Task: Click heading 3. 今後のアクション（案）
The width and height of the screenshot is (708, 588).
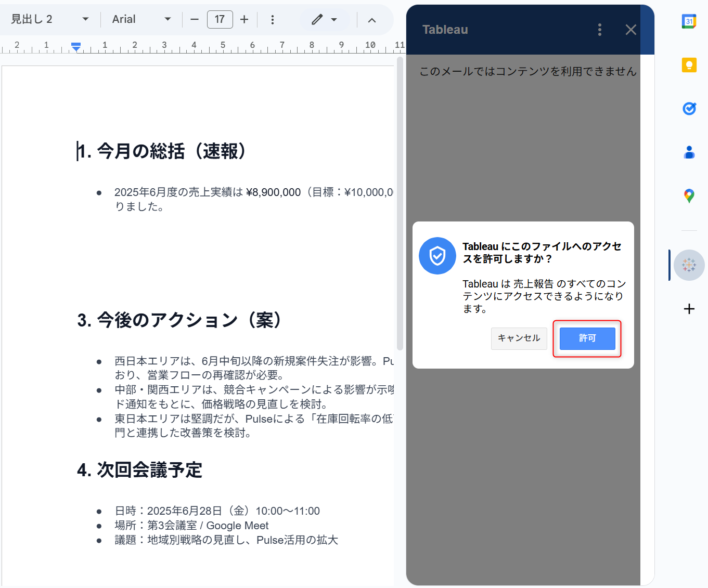Action: [x=179, y=320]
